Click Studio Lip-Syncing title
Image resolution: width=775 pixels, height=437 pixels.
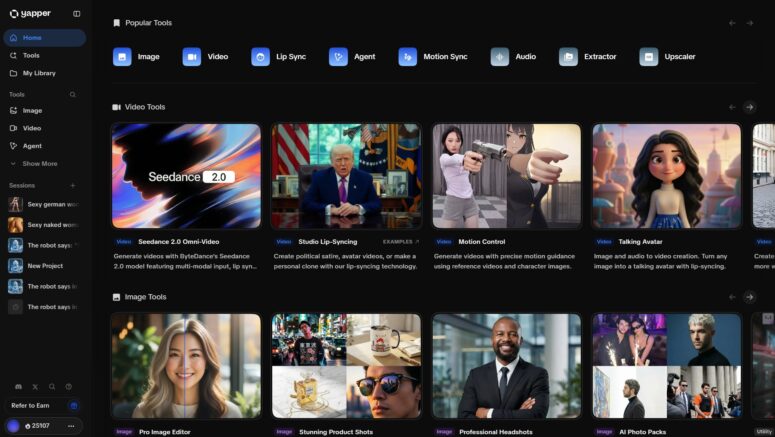(328, 242)
